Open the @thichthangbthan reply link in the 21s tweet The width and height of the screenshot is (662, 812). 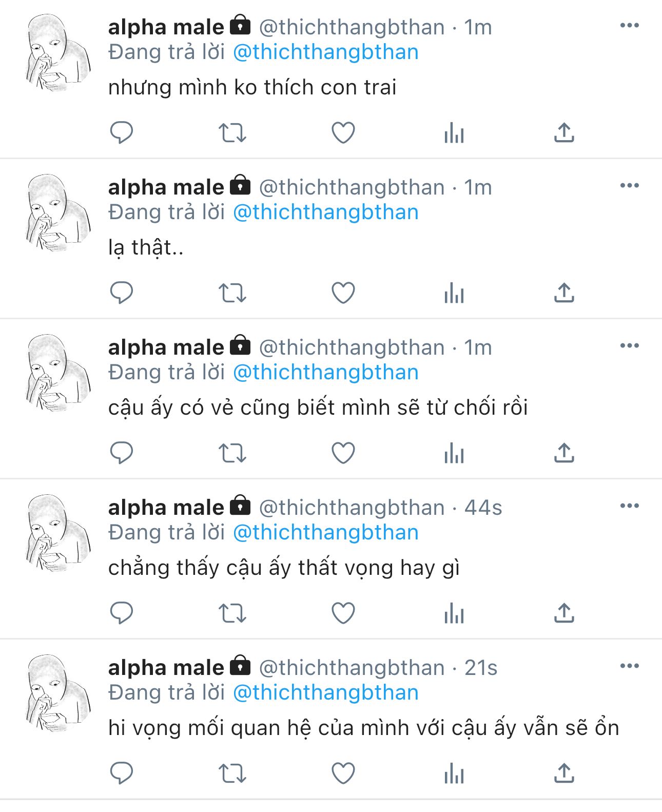click(x=326, y=693)
